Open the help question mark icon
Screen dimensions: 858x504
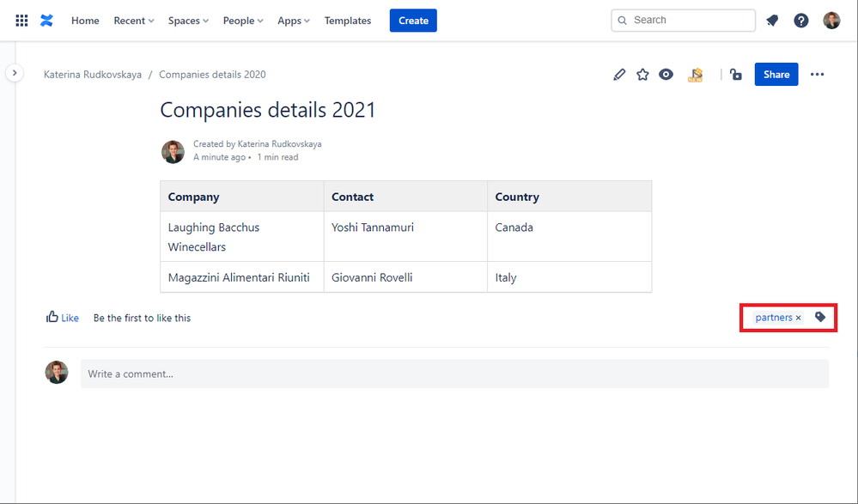[x=801, y=21]
